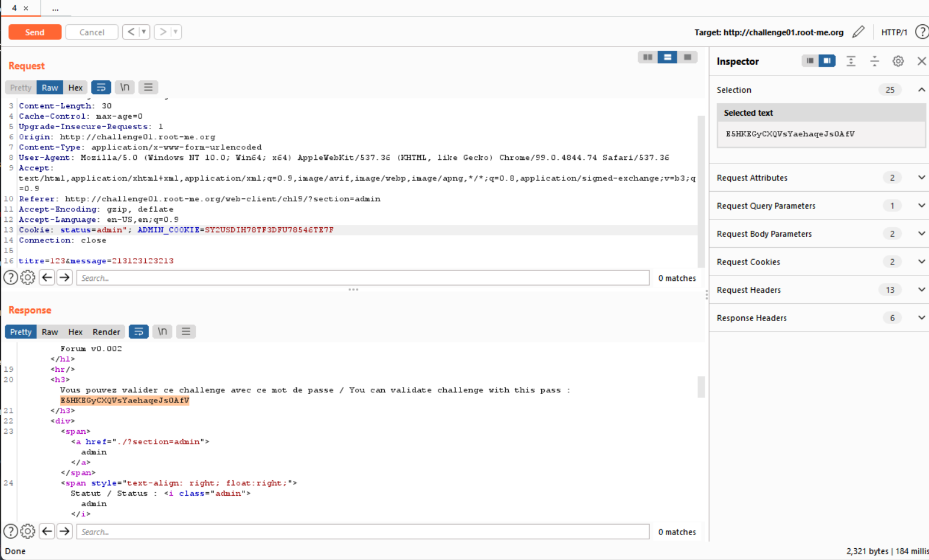Expand Request Body Parameters section

[x=921, y=234]
